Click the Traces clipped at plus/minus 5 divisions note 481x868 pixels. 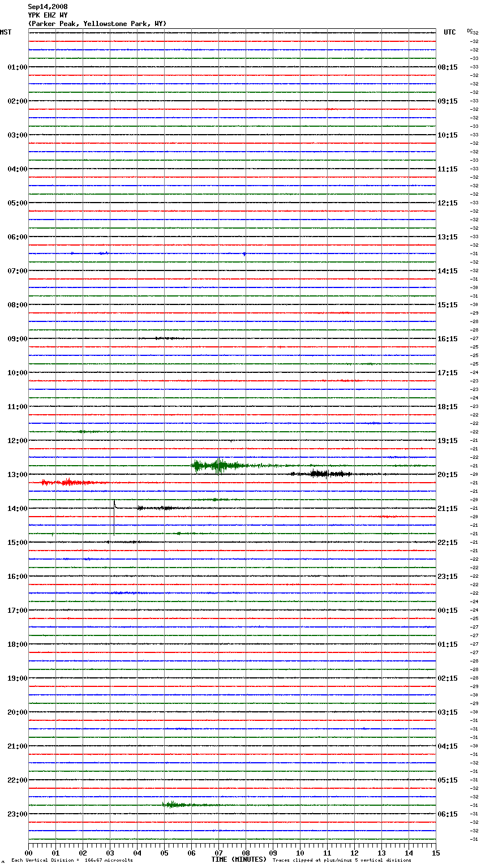coord(342,861)
